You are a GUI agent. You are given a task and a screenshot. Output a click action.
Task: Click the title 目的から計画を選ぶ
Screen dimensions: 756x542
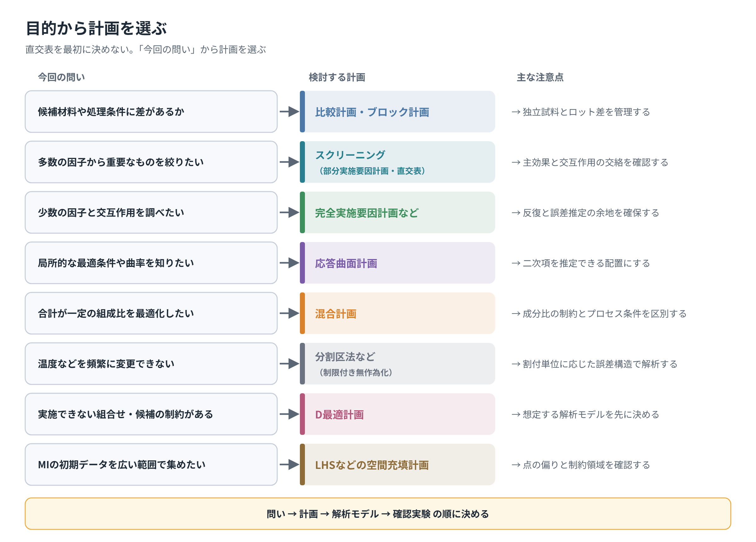coord(96,28)
